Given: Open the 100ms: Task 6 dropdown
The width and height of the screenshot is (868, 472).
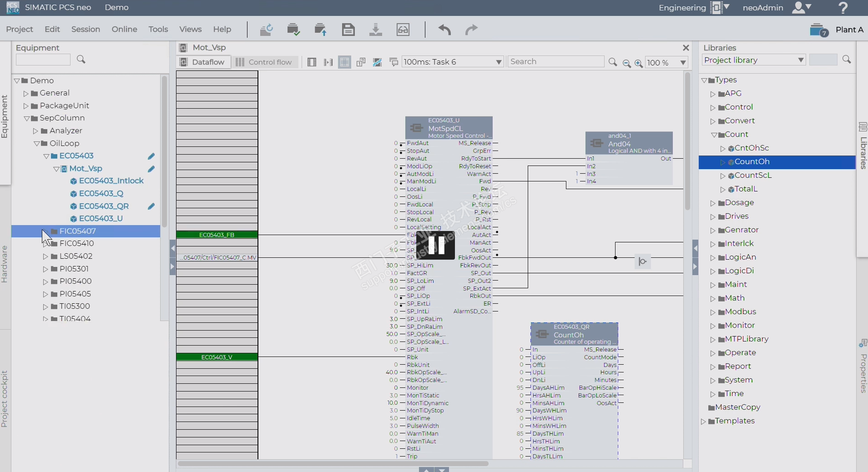Looking at the screenshot, I should (453, 62).
